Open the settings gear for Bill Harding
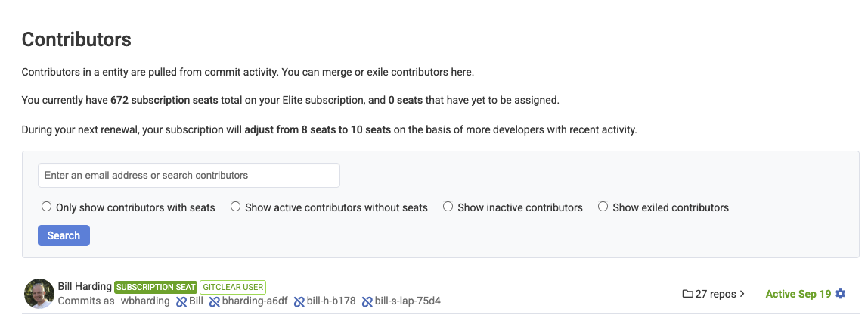The height and width of the screenshot is (315, 868). click(x=841, y=294)
